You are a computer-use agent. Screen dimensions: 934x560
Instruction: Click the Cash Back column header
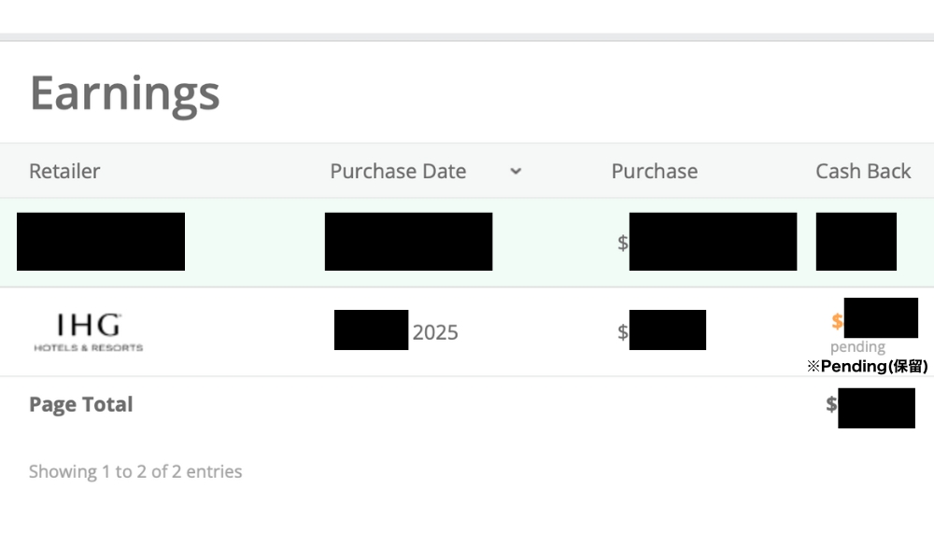tap(863, 172)
